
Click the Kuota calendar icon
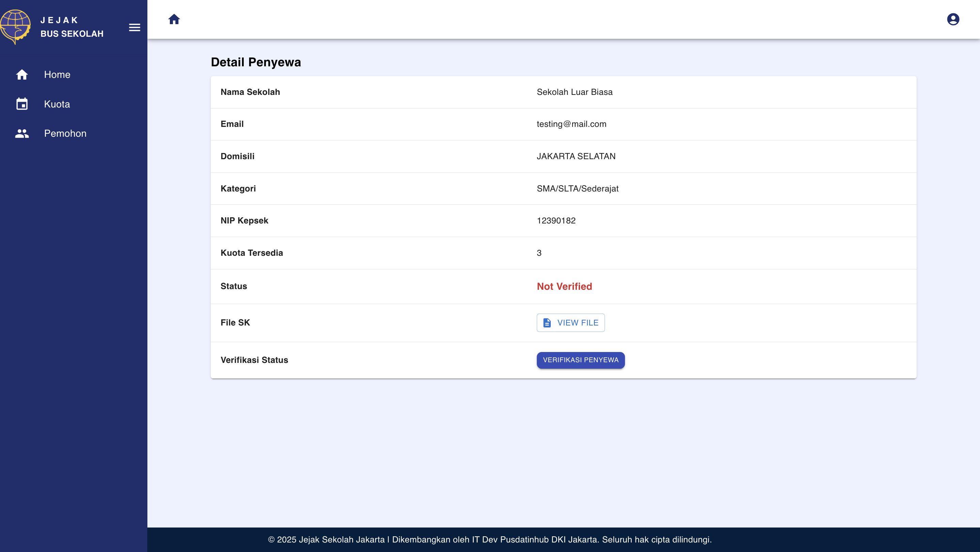coord(22,104)
